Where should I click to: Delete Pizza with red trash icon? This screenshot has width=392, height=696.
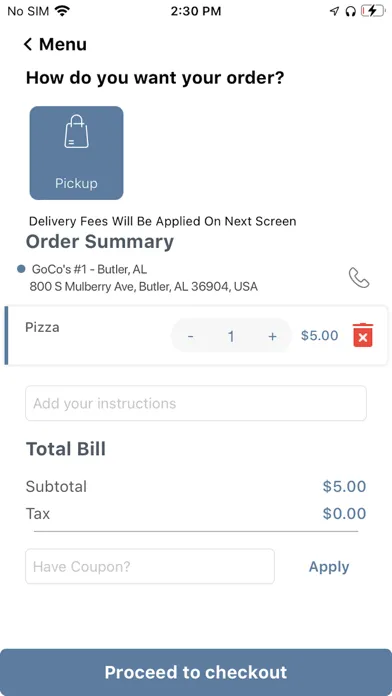pyautogui.click(x=363, y=335)
